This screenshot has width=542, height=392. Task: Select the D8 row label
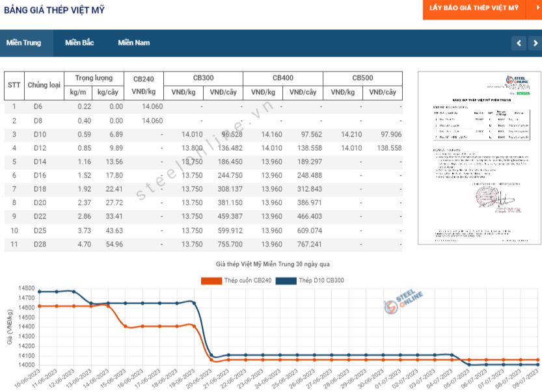(x=38, y=121)
